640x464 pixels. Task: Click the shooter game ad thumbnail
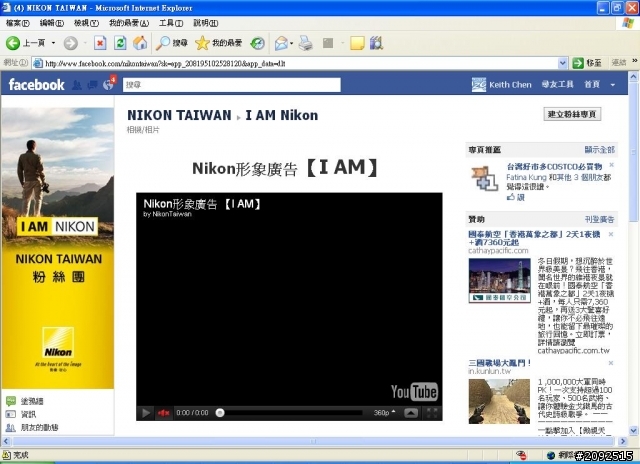click(499, 401)
